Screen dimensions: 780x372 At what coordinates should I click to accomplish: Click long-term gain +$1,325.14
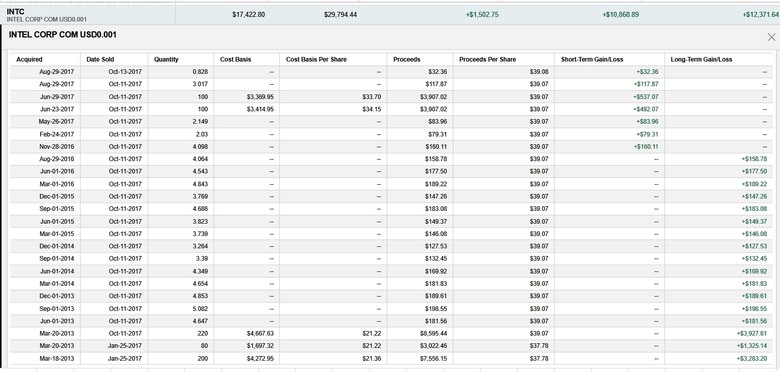pyautogui.click(x=752, y=346)
